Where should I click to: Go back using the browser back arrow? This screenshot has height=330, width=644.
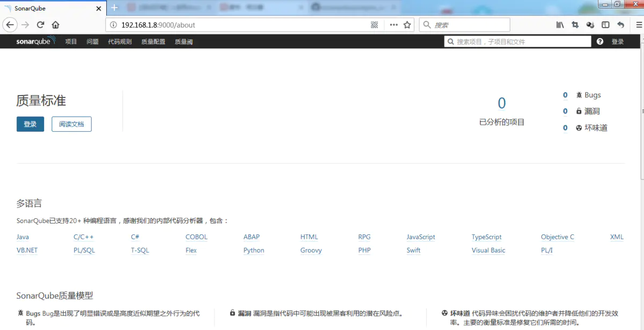(x=10, y=25)
